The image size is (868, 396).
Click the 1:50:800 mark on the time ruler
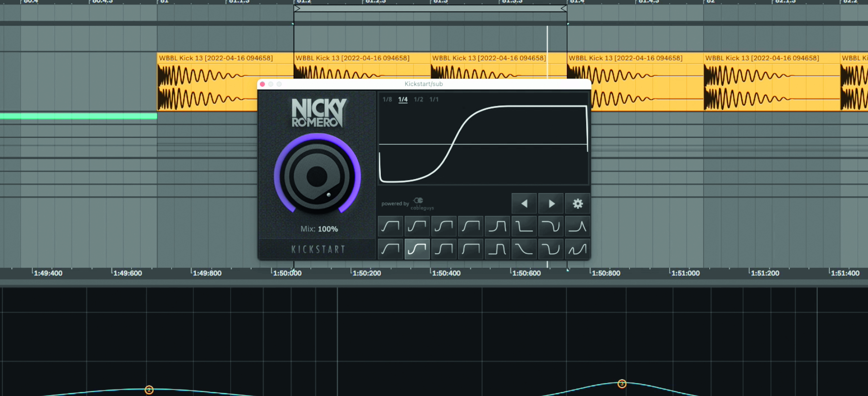606,273
